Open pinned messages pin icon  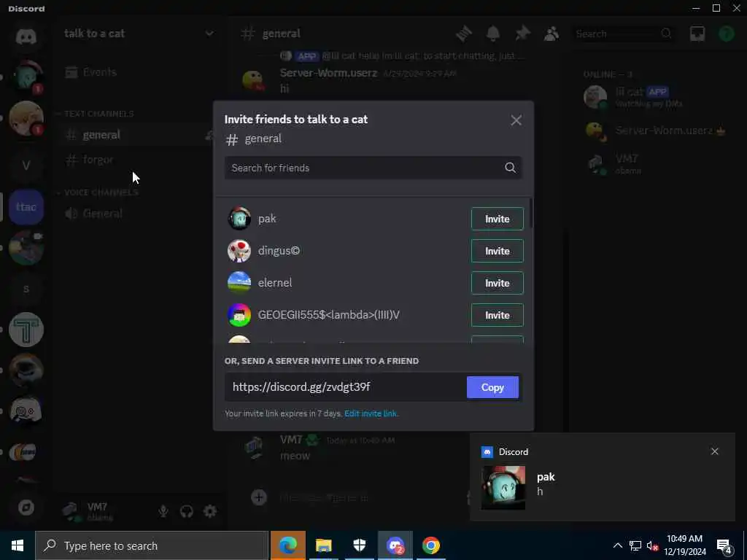pyautogui.click(x=522, y=34)
